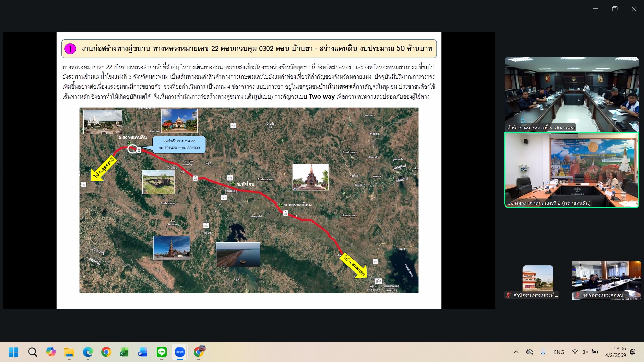
Task: Open Copilot from the taskbar
Action: pyautogui.click(x=51, y=352)
